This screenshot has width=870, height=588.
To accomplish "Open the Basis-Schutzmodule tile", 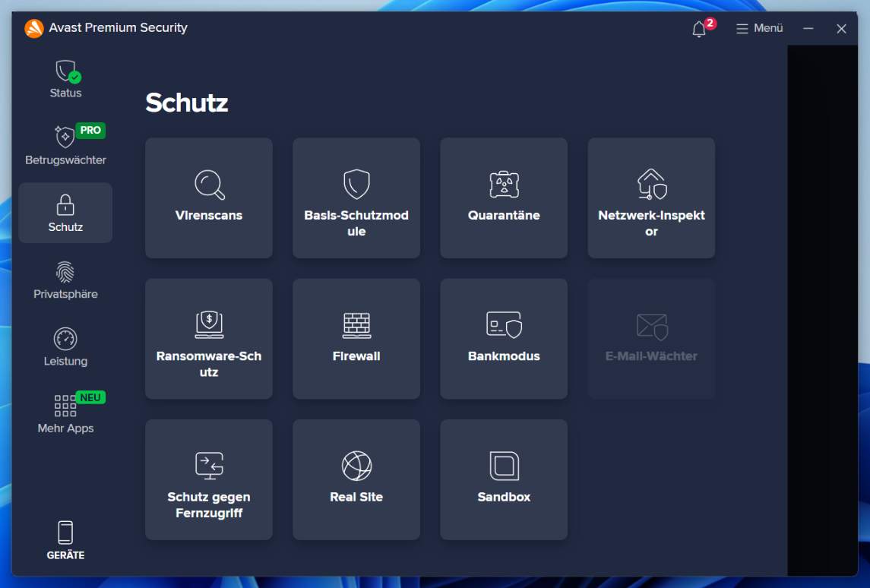I will (356, 198).
